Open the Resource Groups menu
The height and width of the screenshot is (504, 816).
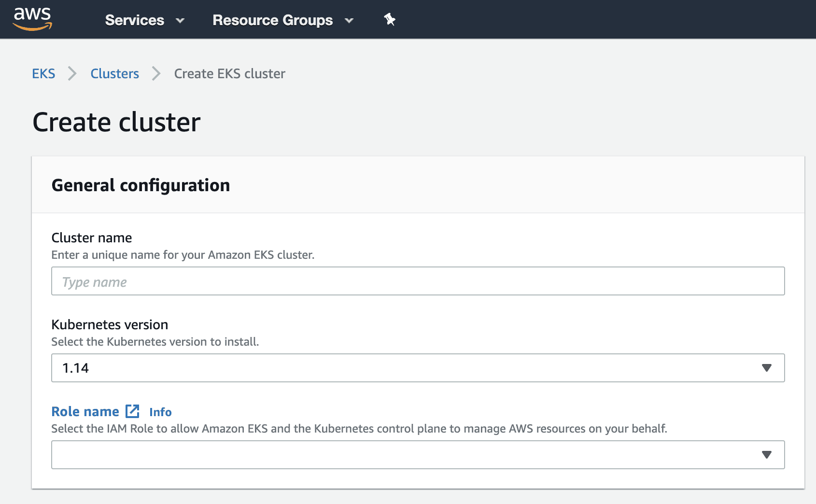pos(272,20)
